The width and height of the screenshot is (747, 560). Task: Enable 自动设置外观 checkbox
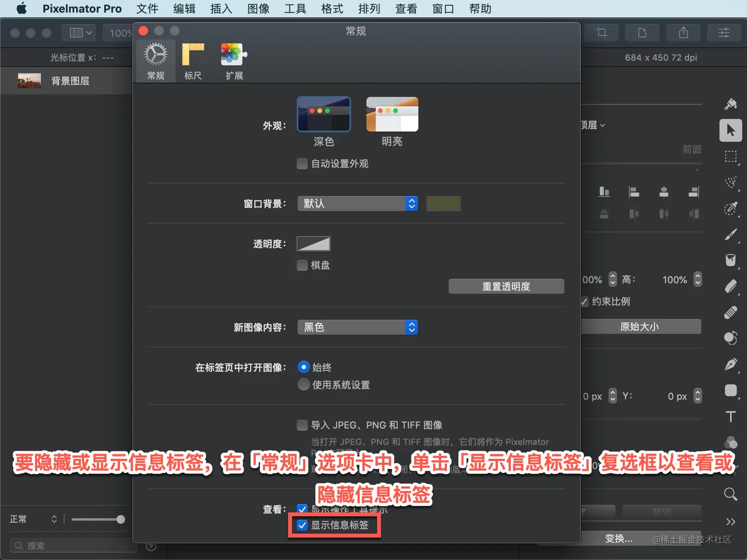(x=302, y=164)
